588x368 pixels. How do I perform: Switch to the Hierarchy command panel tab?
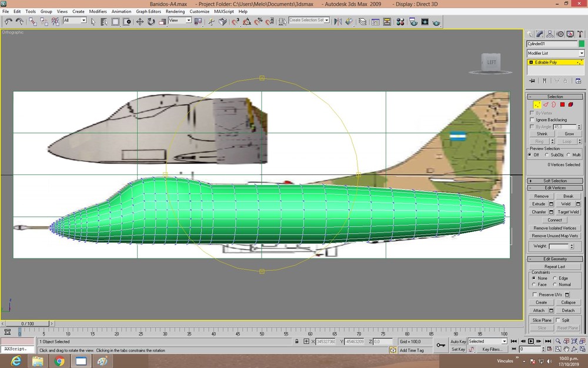click(550, 34)
